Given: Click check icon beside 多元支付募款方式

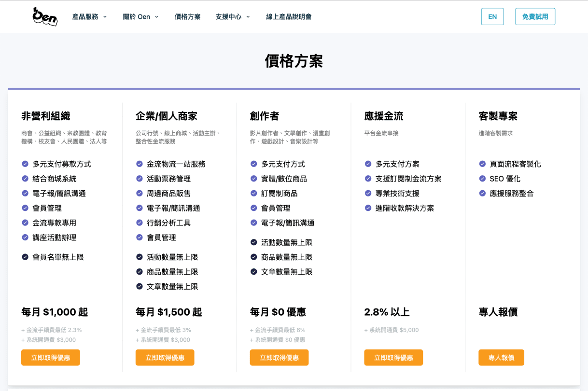Looking at the screenshot, I should 25,164.
